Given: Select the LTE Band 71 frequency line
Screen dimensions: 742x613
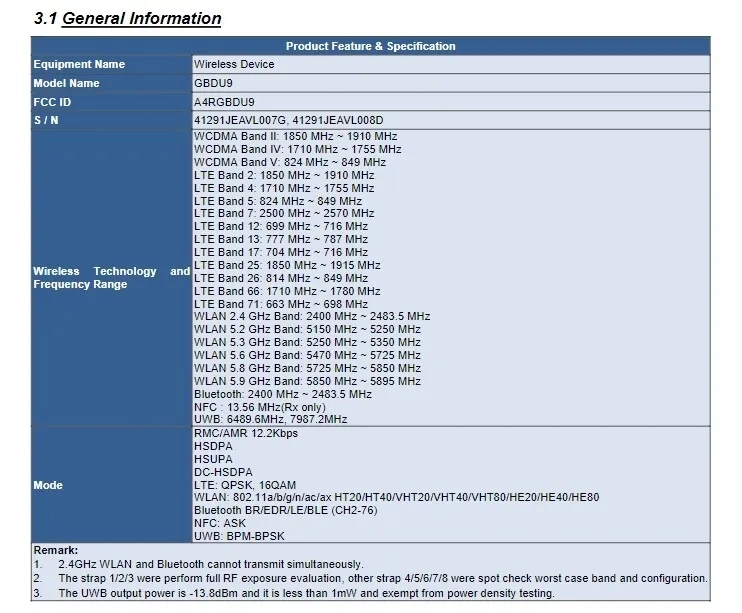Looking at the screenshot, I should pos(280,304).
